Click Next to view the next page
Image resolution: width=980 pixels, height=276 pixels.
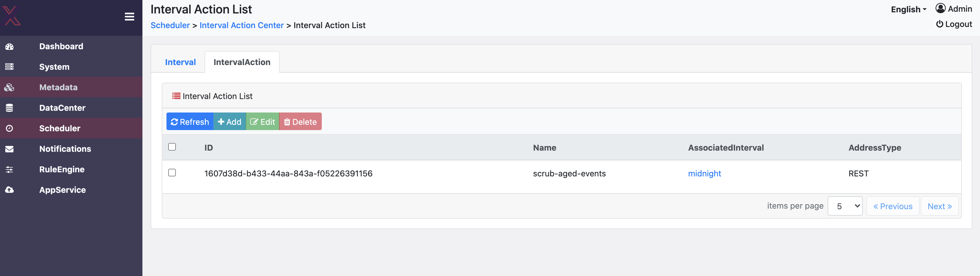pyautogui.click(x=940, y=206)
